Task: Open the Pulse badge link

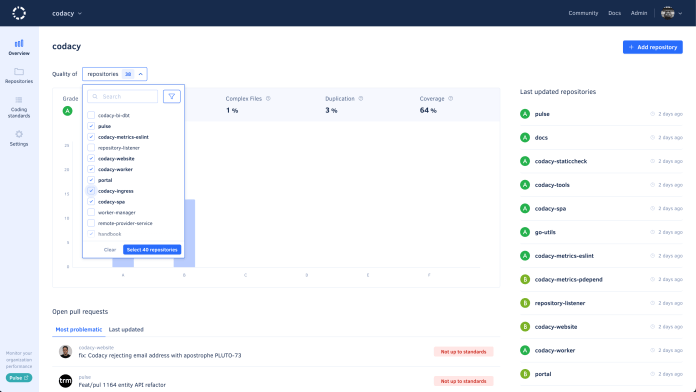Action: pos(19,378)
